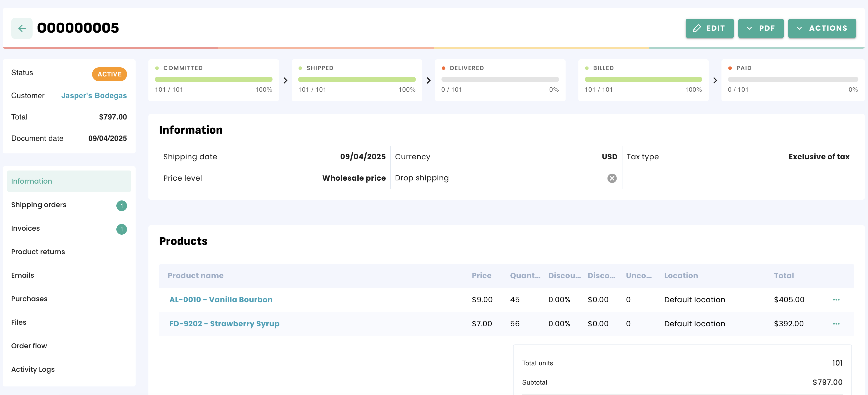The image size is (868, 395).
Task: Click the Delivered progress bar
Action: pos(500,79)
